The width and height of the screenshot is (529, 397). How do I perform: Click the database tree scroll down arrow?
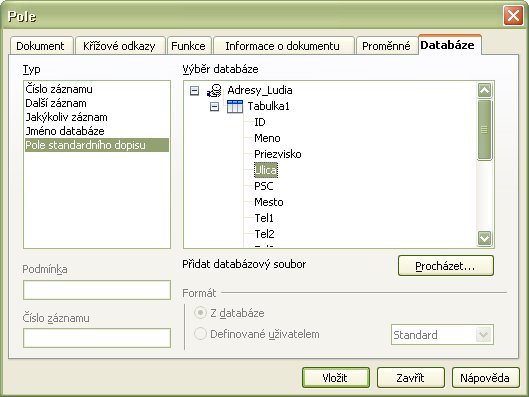tap(484, 238)
